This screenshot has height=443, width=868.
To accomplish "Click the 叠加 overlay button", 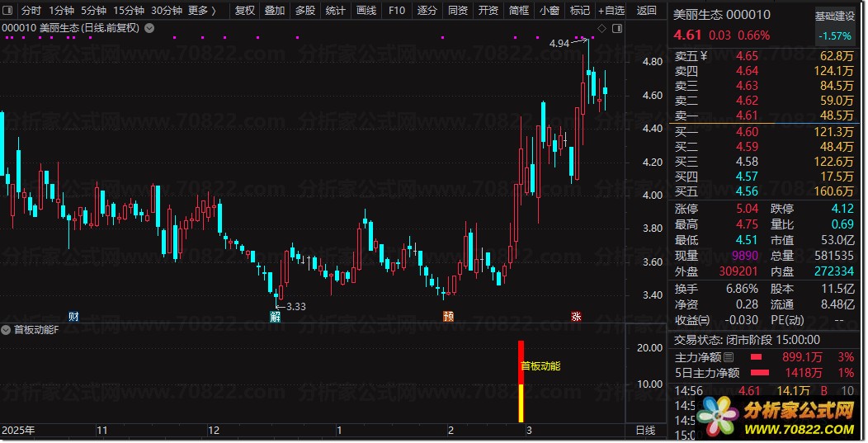I will tap(275, 11).
